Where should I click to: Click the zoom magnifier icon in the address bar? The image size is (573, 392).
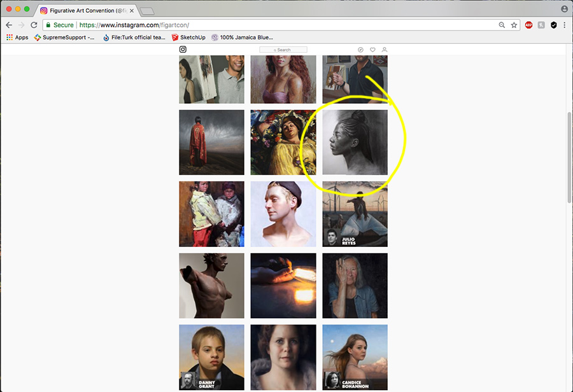tap(502, 25)
